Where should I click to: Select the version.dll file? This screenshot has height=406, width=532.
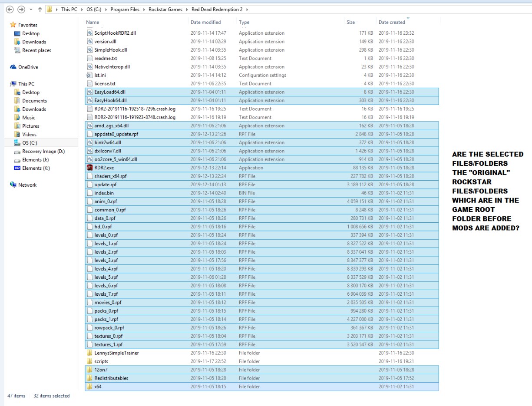click(x=262, y=42)
